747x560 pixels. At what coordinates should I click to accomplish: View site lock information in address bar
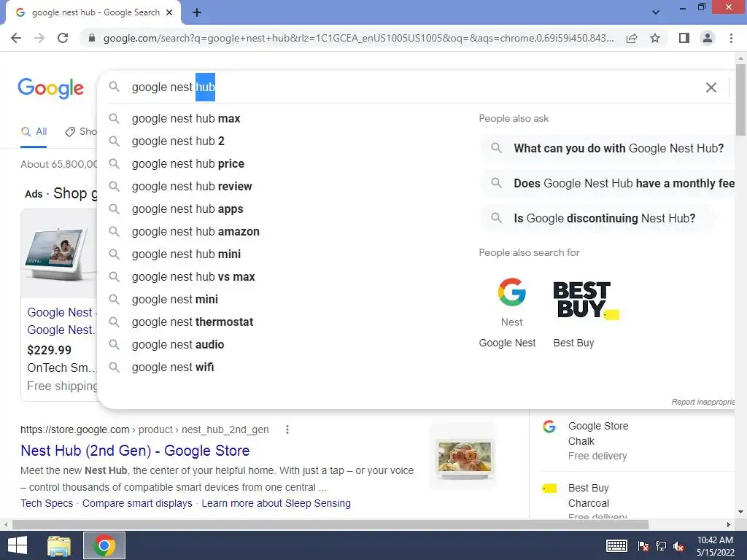(92, 38)
